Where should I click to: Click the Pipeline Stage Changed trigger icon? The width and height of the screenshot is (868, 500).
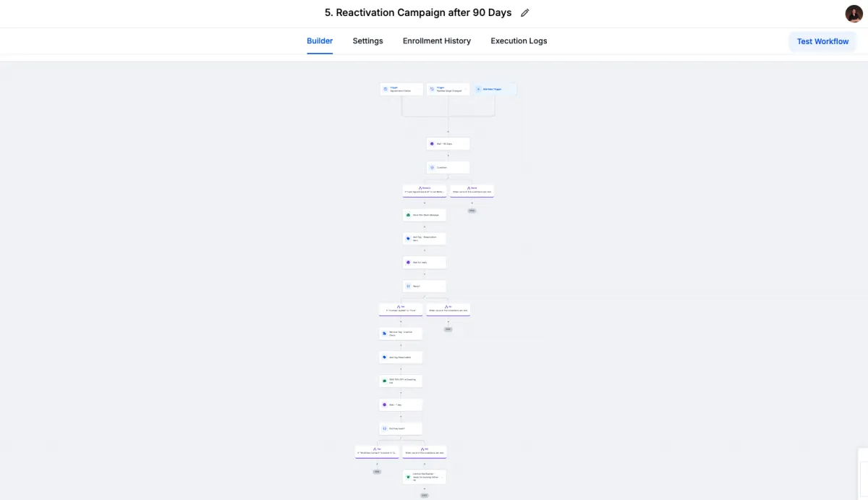click(432, 89)
